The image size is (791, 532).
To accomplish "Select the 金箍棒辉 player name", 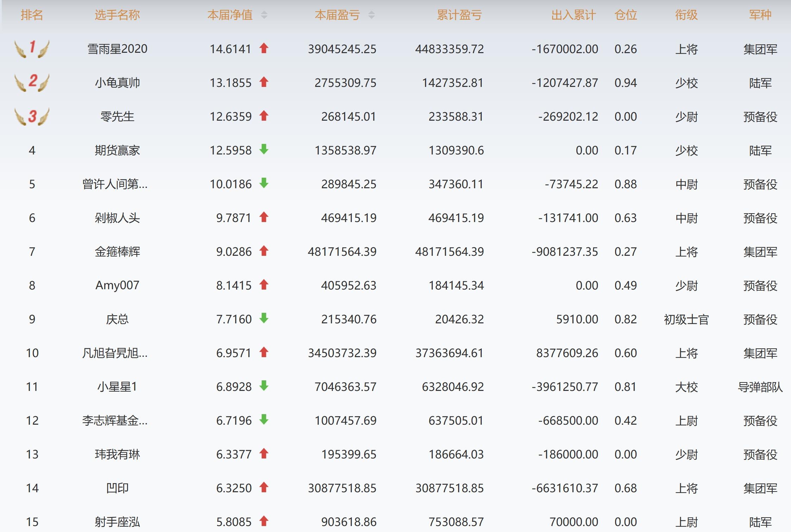I will (x=117, y=252).
